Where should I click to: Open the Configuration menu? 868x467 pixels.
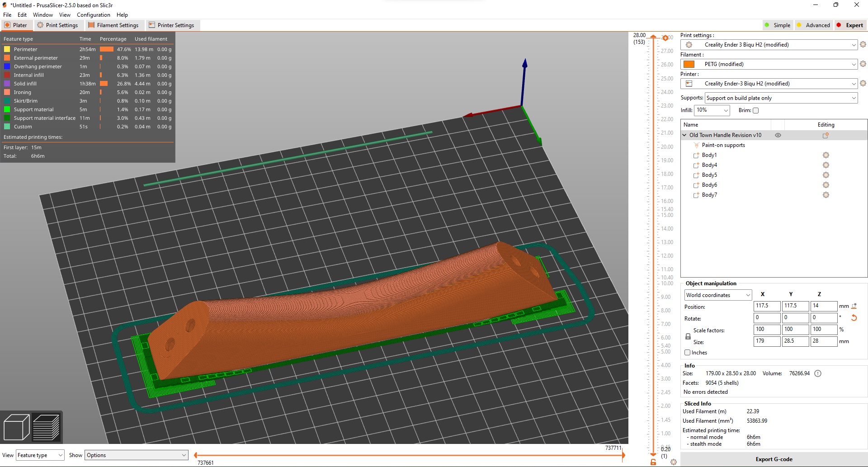coord(93,15)
